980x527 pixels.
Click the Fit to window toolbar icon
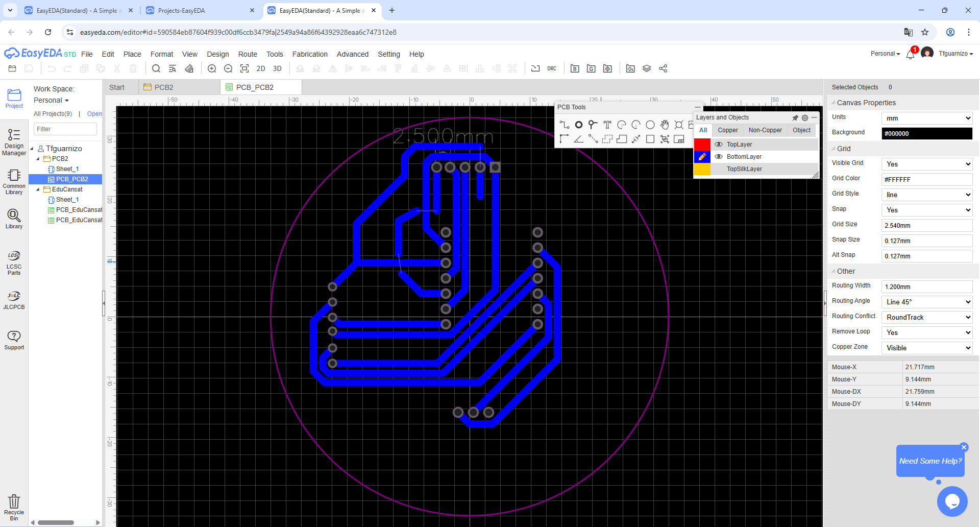[244, 68]
